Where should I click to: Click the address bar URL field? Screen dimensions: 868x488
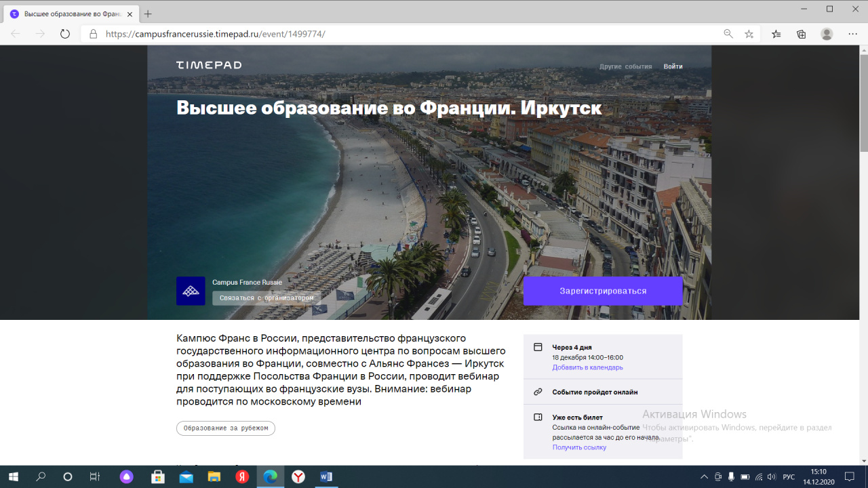click(407, 34)
